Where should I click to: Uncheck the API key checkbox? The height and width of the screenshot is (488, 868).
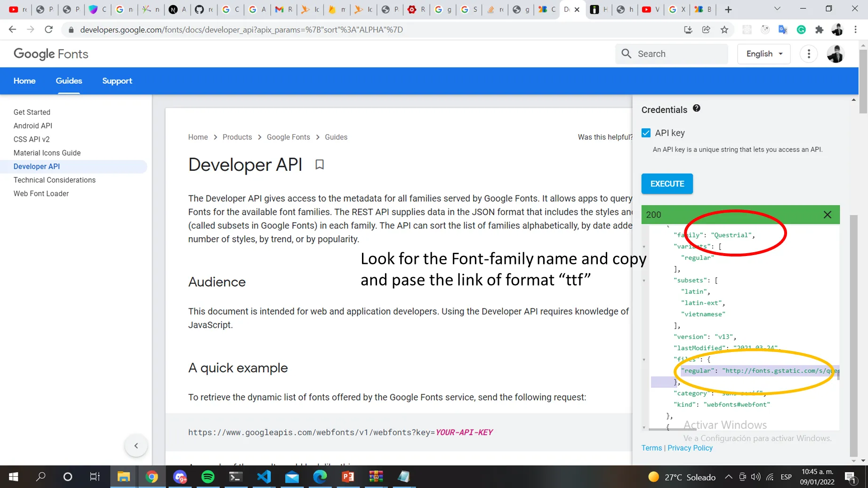(646, 133)
